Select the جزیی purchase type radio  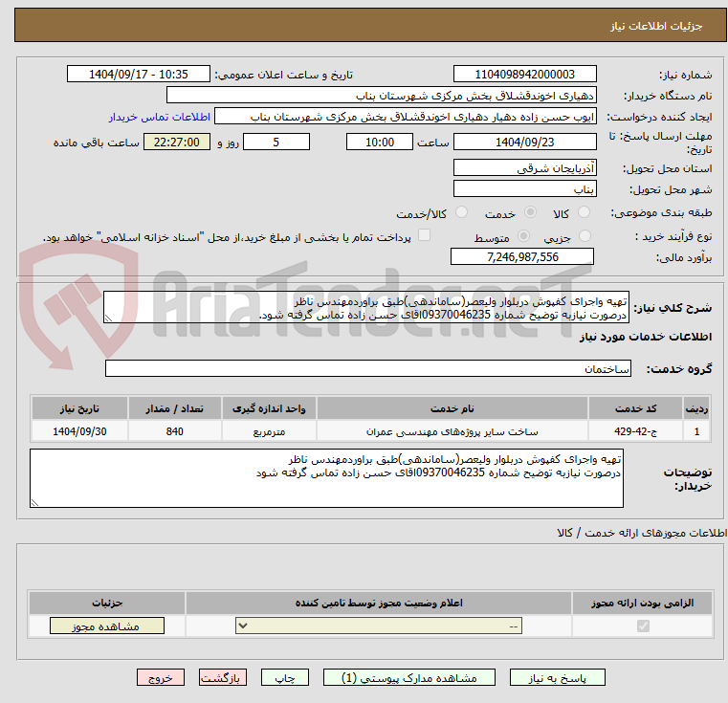pos(585,236)
